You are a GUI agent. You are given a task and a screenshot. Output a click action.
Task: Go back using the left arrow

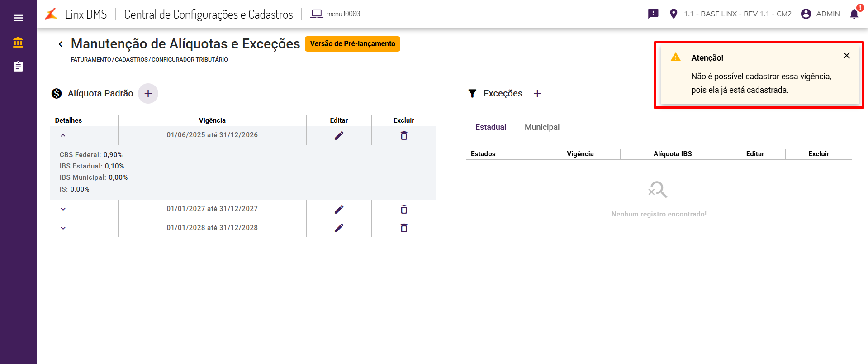pyautogui.click(x=61, y=44)
